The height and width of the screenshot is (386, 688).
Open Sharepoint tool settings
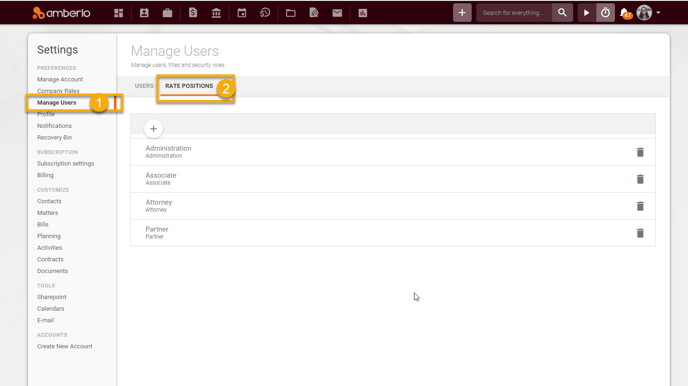click(52, 297)
